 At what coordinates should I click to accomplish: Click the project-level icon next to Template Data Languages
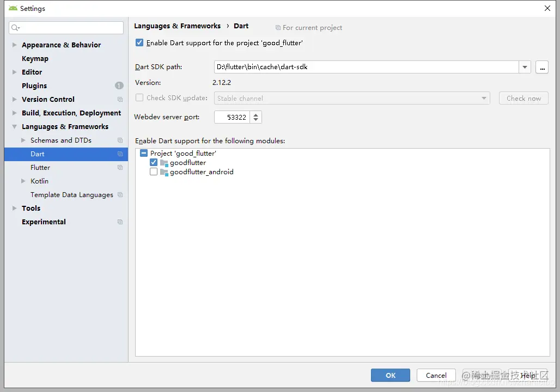[120, 195]
